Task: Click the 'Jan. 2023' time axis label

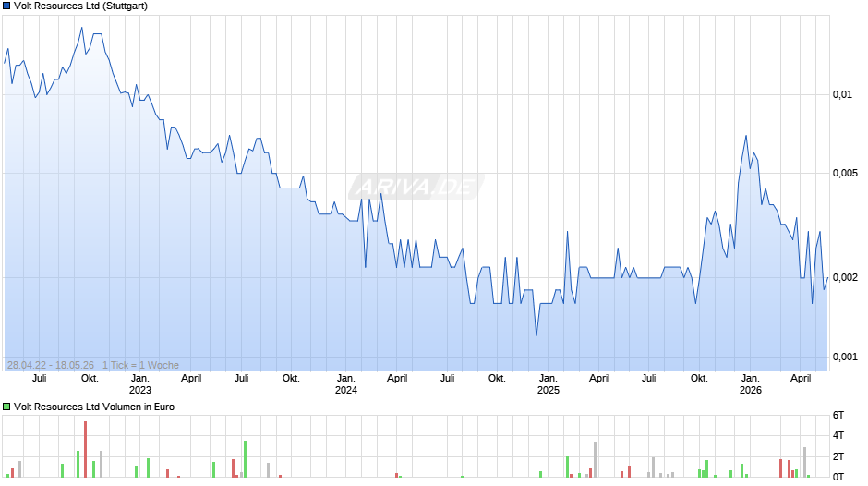Action: pos(140,384)
